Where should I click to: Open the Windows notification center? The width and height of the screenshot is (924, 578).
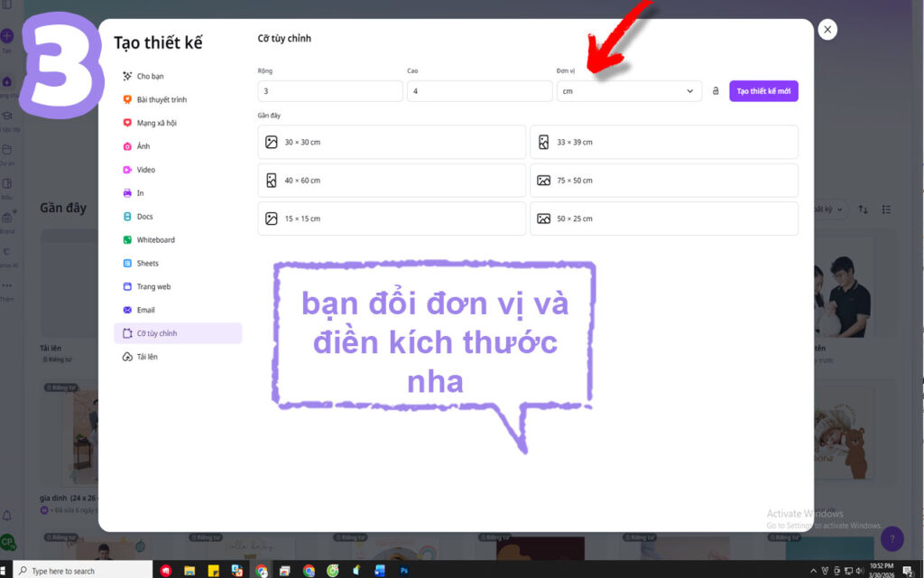908,571
